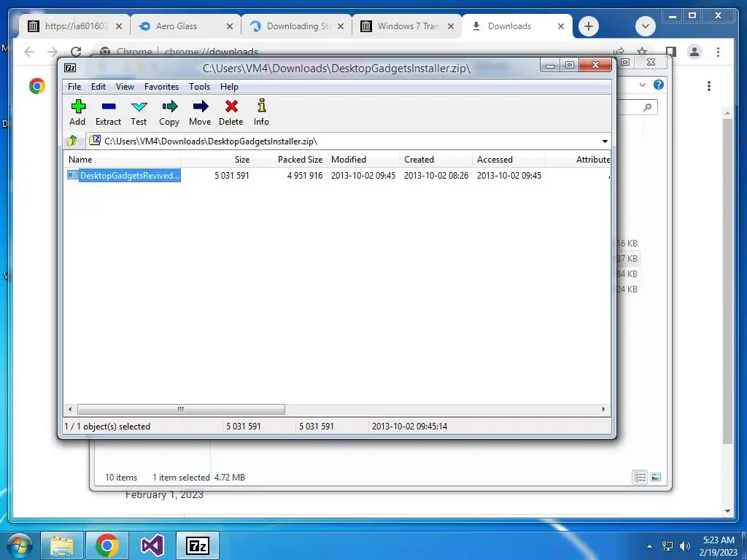Open the Edit menu
This screenshot has height=560, width=747.
pos(98,87)
